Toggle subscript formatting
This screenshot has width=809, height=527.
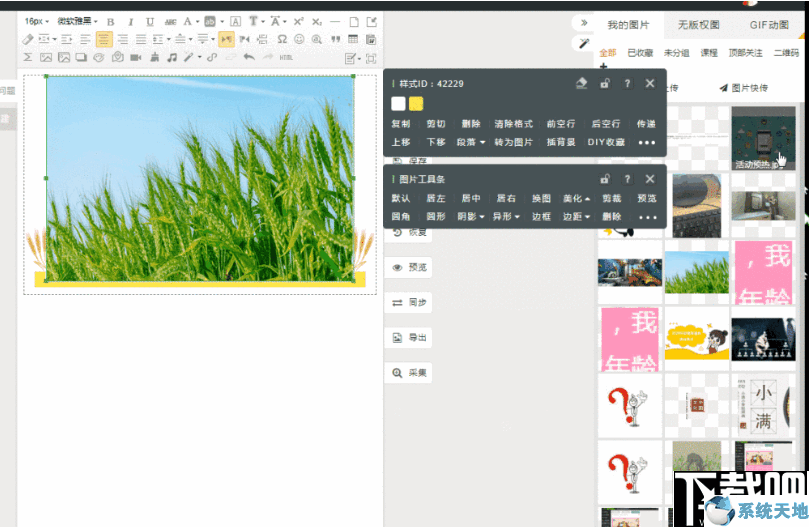coord(317,22)
